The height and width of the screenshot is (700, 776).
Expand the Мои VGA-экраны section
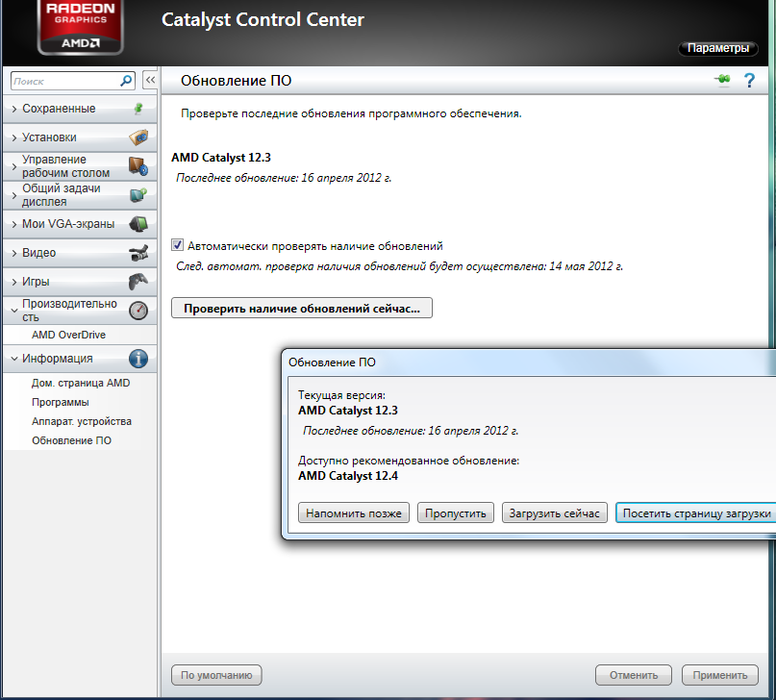tap(14, 224)
